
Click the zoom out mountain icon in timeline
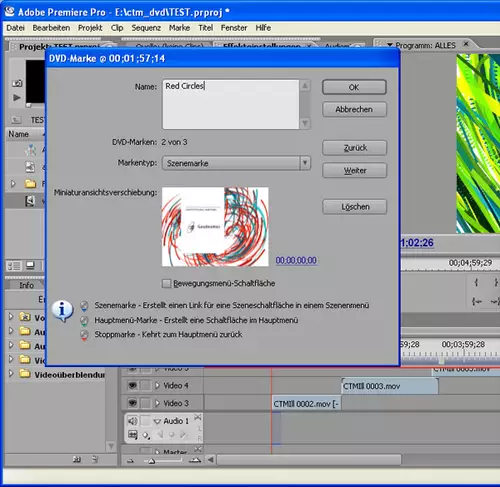130,461
